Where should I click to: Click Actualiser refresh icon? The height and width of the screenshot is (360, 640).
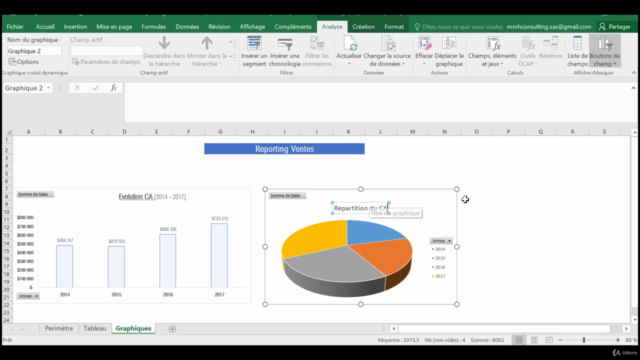click(x=349, y=43)
